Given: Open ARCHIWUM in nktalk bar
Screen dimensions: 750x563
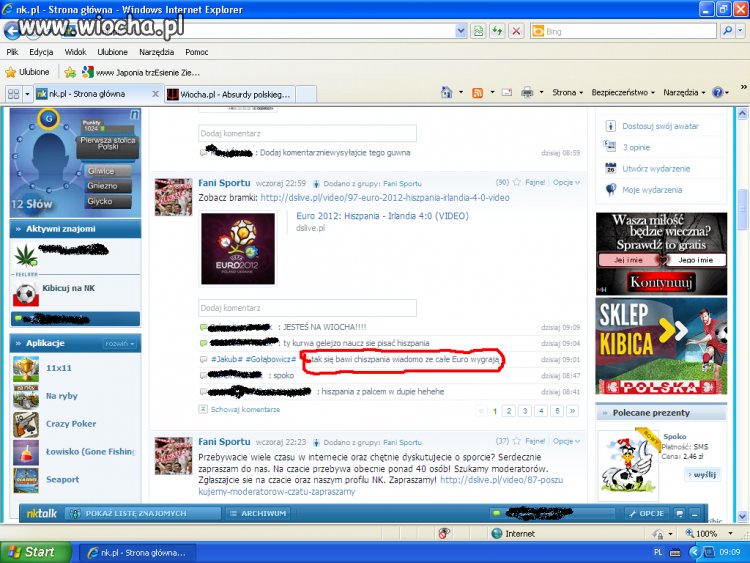Looking at the screenshot, I should [x=259, y=513].
